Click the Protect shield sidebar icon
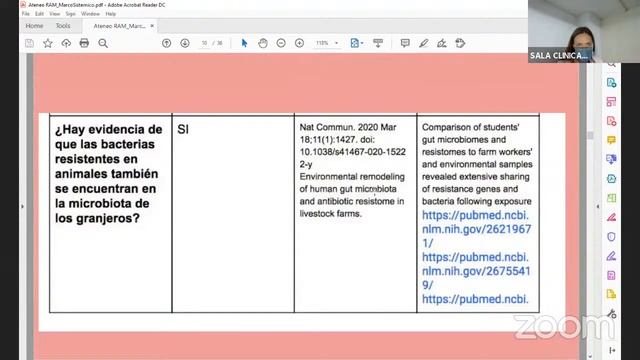This screenshot has height=360, width=640. [611, 237]
